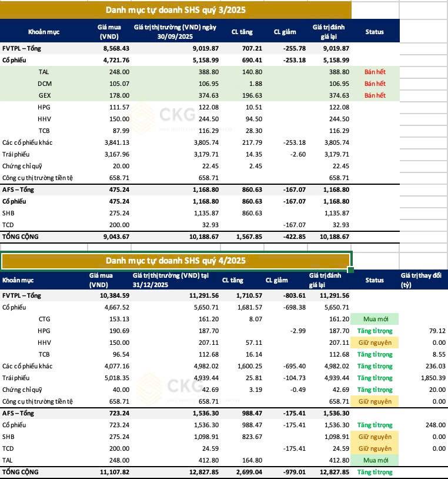448x479 pixels.
Task: Select 'Bán hết' status in GEX row
Action: tap(375, 95)
